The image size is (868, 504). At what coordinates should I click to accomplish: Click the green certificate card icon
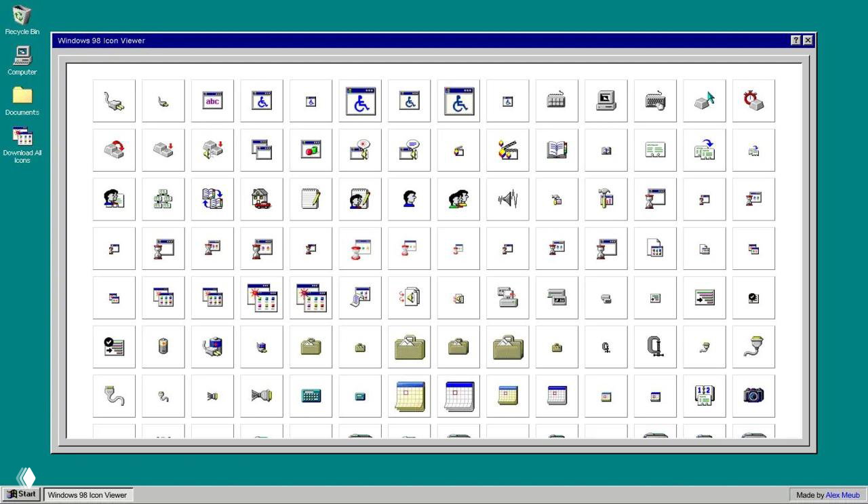click(655, 150)
